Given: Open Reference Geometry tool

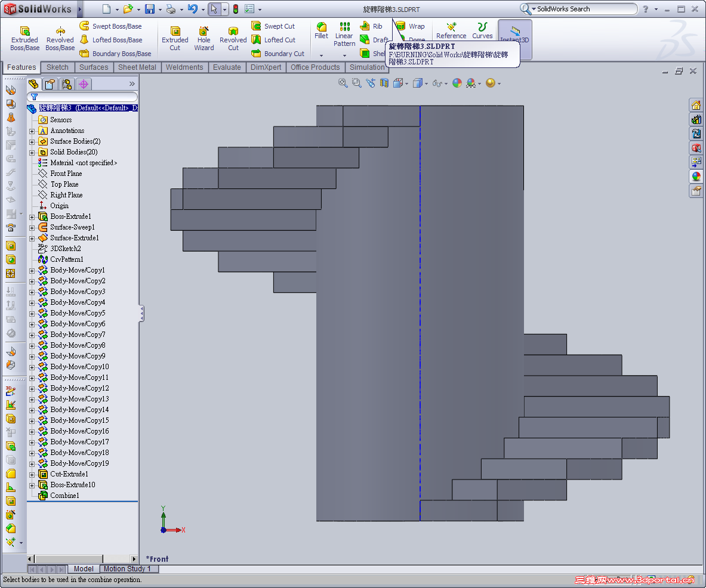Looking at the screenshot, I should point(451,30).
